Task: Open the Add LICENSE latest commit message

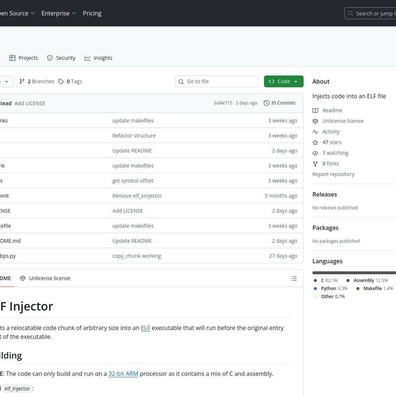Action: [x=30, y=103]
